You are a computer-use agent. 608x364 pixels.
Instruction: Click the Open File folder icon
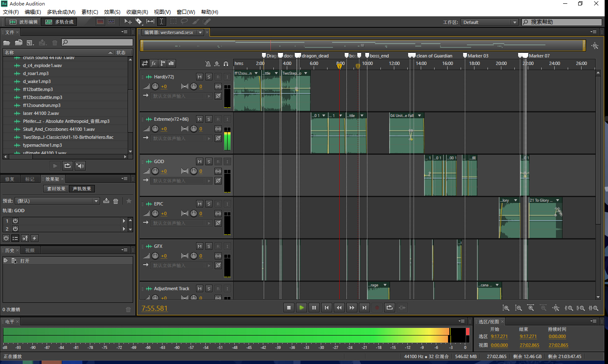tap(7, 42)
